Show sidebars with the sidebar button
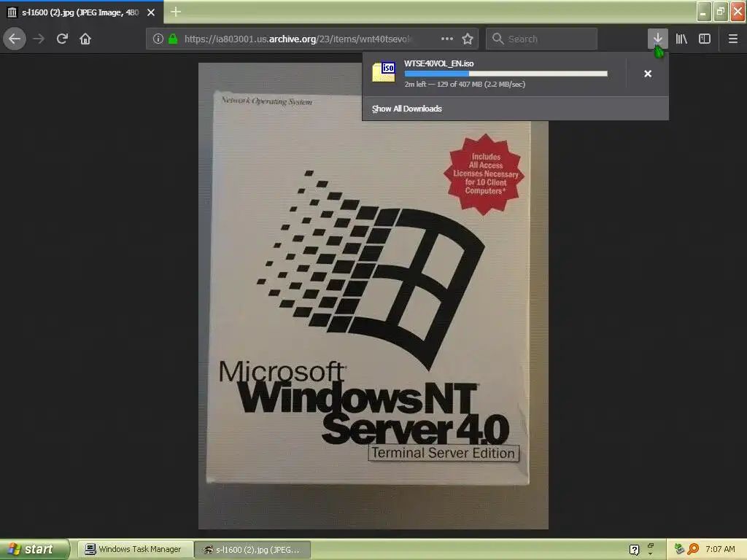747x560 pixels. 705,39
